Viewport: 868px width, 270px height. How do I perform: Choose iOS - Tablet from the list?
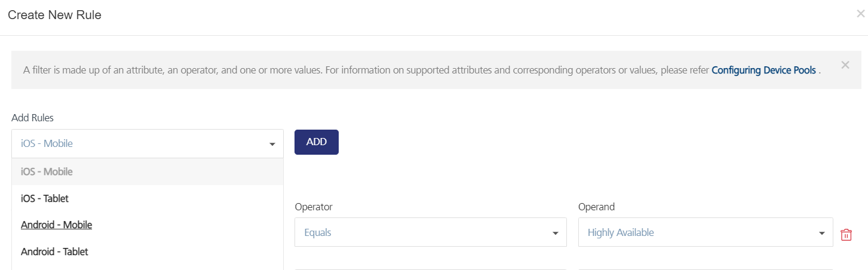pyautogui.click(x=45, y=198)
